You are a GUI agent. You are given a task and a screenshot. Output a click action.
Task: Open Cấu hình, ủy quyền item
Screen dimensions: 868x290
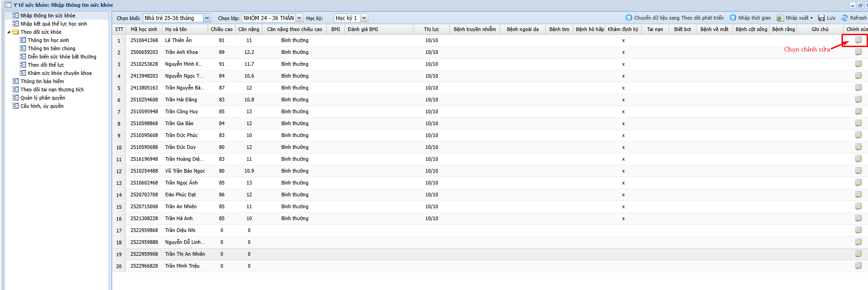click(42, 106)
